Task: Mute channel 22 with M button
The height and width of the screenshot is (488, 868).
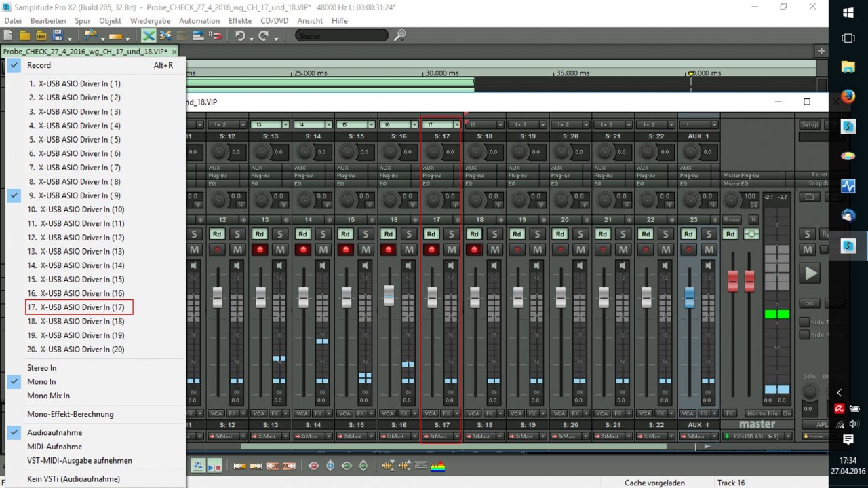Action: pyautogui.click(x=666, y=250)
